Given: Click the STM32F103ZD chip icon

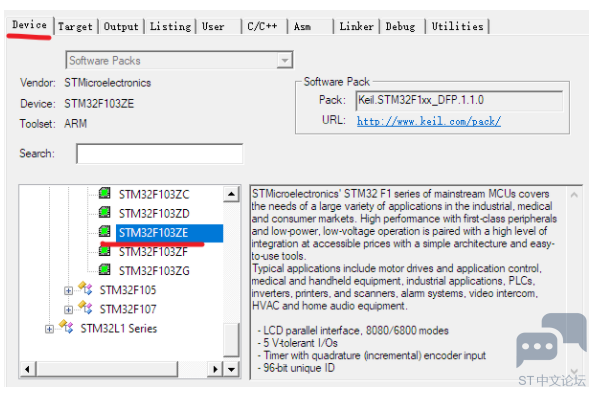Looking at the screenshot, I should (104, 212).
